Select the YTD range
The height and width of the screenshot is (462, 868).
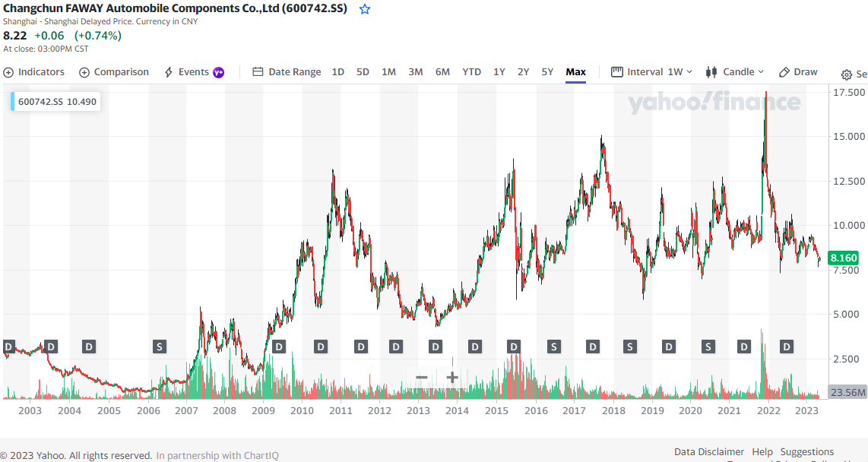(x=472, y=72)
